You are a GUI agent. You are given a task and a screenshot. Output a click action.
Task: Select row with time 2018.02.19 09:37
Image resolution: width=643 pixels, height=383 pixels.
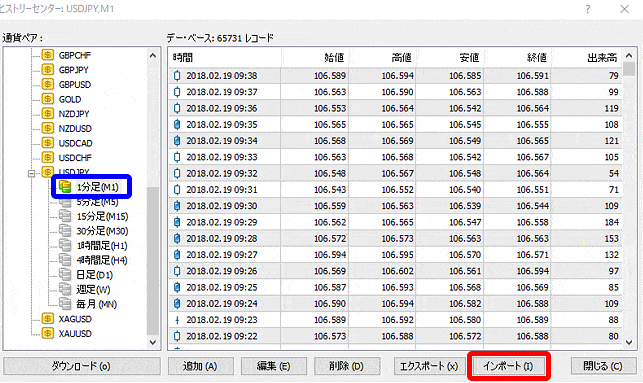click(x=395, y=92)
